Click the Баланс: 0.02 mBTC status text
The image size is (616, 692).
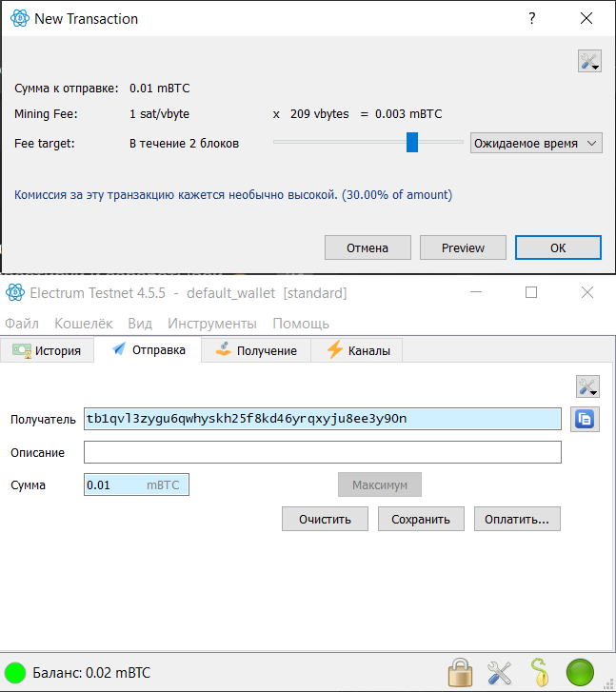coord(91,673)
